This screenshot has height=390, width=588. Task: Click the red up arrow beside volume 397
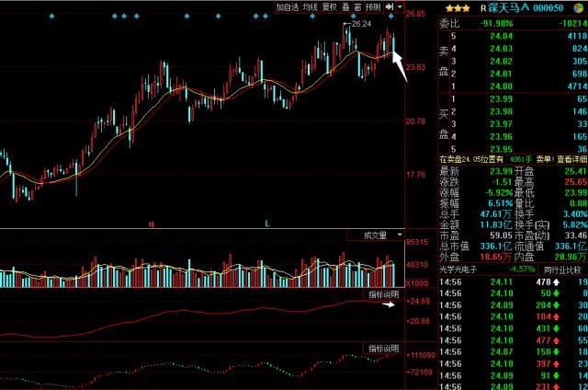click(556, 363)
